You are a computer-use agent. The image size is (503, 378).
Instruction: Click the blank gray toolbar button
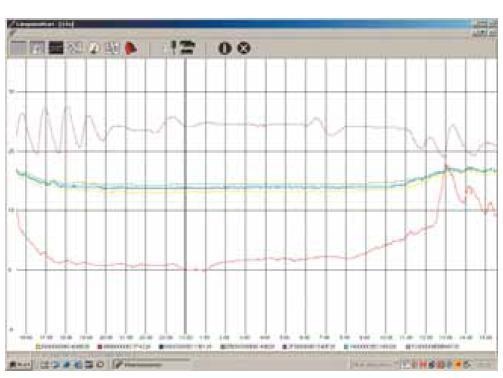[18, 48]
